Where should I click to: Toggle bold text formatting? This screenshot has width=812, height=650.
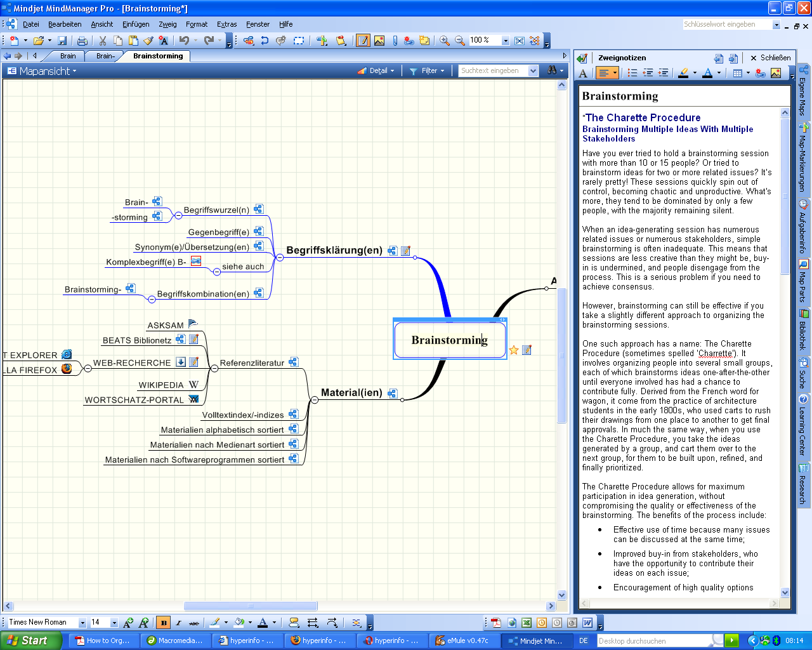coord(164,623)
